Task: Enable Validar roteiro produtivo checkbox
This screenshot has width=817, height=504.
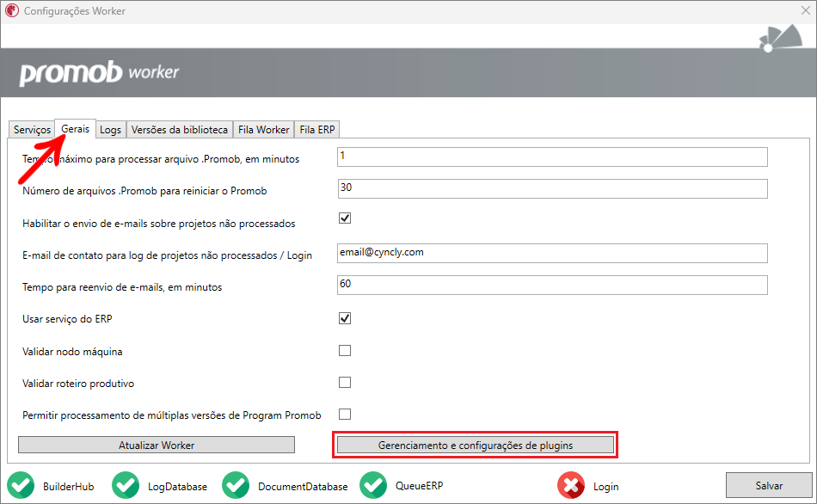Action: pyautogui.click(x=344, y=382)
